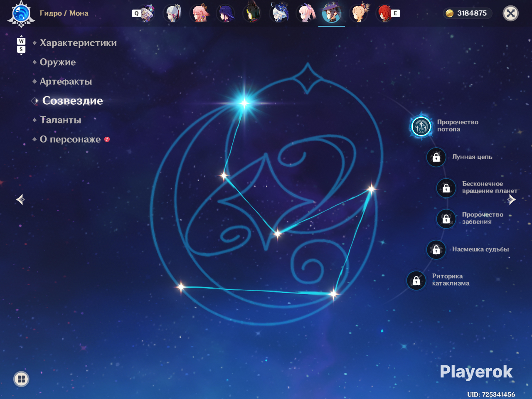
Task: Switch to the Таланты section
Action: (x=61, y=120)
